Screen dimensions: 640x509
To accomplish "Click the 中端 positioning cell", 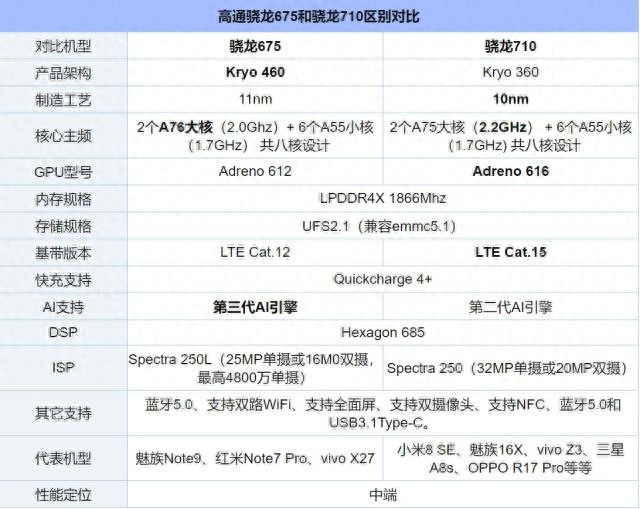I will [383, 495].
